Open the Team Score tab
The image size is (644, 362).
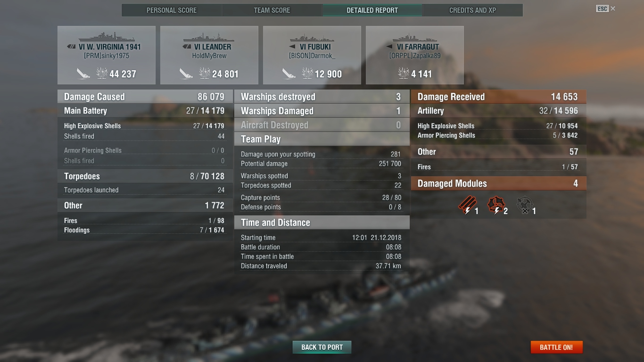[272, 10]
